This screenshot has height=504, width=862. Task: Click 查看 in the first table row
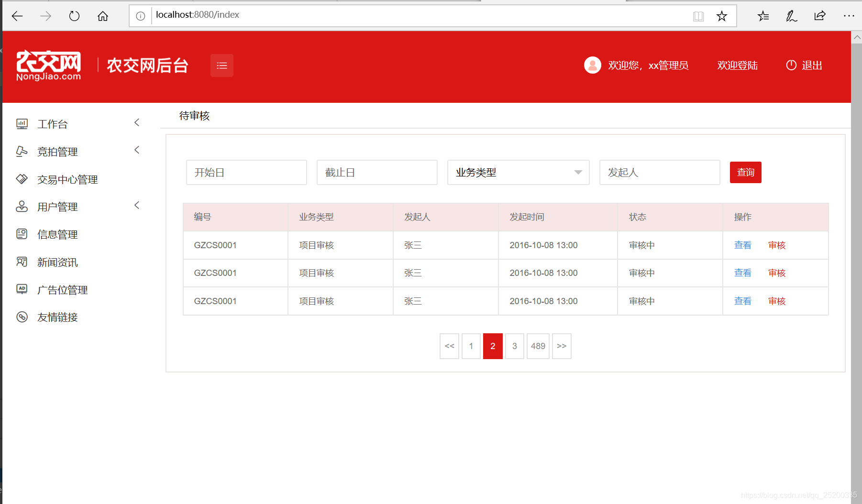click(x=743, y=245)
